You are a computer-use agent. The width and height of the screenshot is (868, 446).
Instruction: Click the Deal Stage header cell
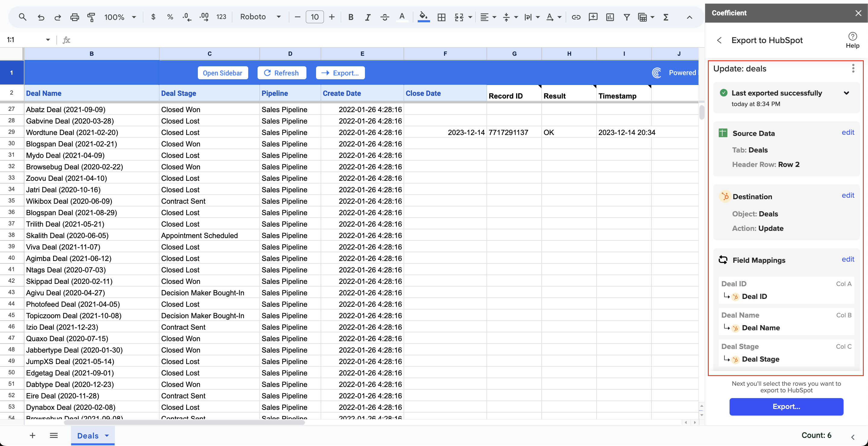[209, 93]
